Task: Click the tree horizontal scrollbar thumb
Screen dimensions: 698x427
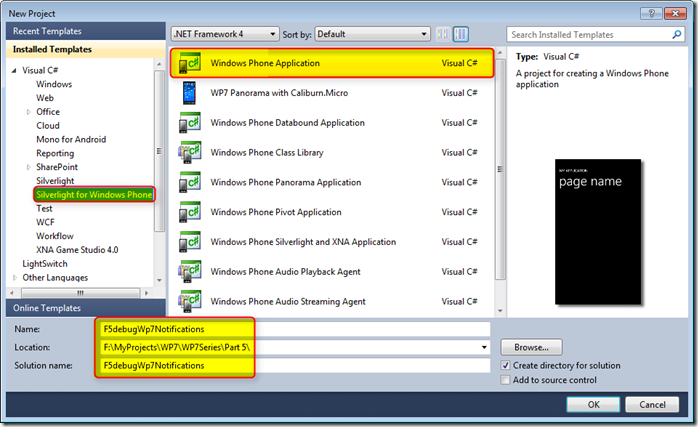Action: [81, 293]
